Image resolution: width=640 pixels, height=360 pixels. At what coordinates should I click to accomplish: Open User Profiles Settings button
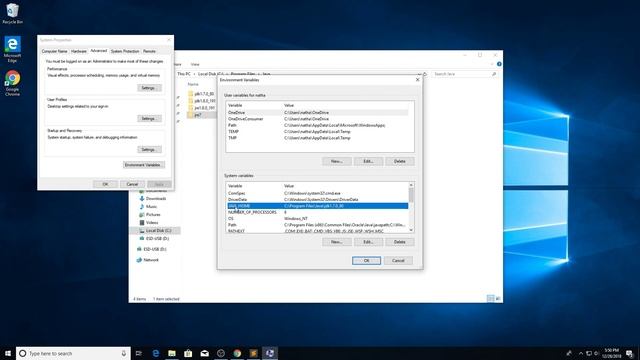pos(149,118)
